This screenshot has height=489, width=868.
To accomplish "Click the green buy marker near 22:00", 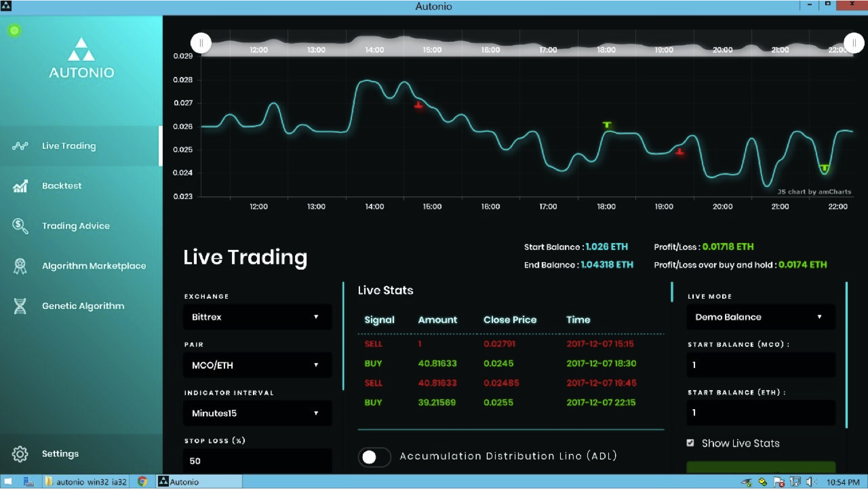I will [x=825, y=168].
